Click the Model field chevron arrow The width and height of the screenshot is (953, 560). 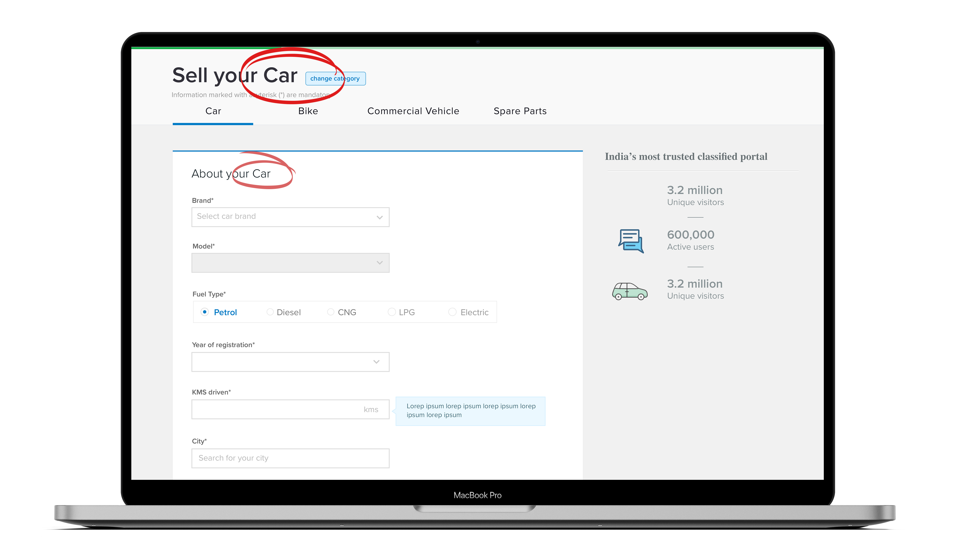pyautogui.click(x=380, y=263)
